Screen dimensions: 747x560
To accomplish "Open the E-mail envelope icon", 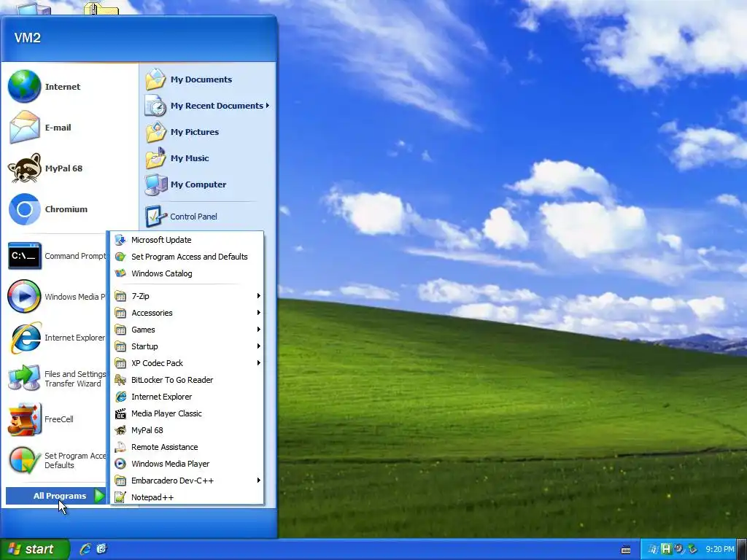I will coord(24,127).
